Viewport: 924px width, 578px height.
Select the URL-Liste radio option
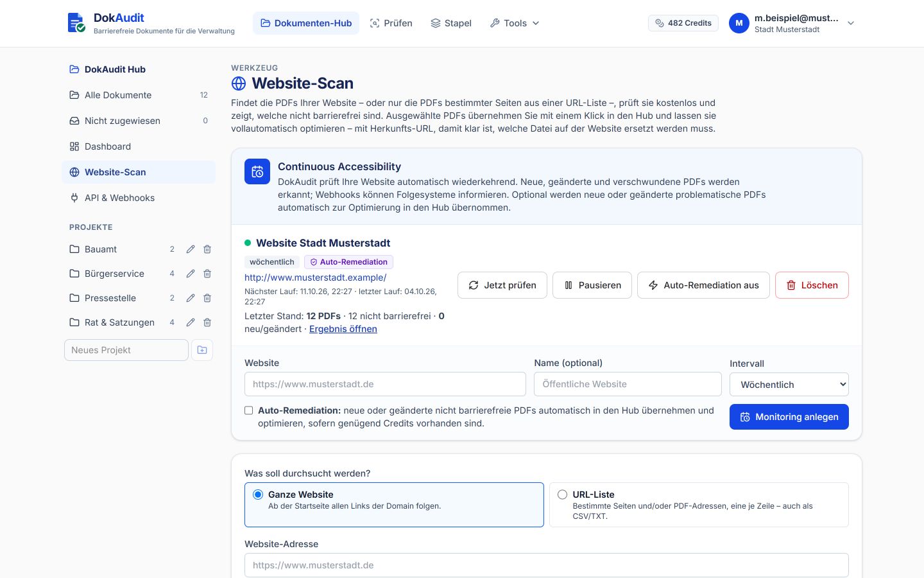point(563,495)
